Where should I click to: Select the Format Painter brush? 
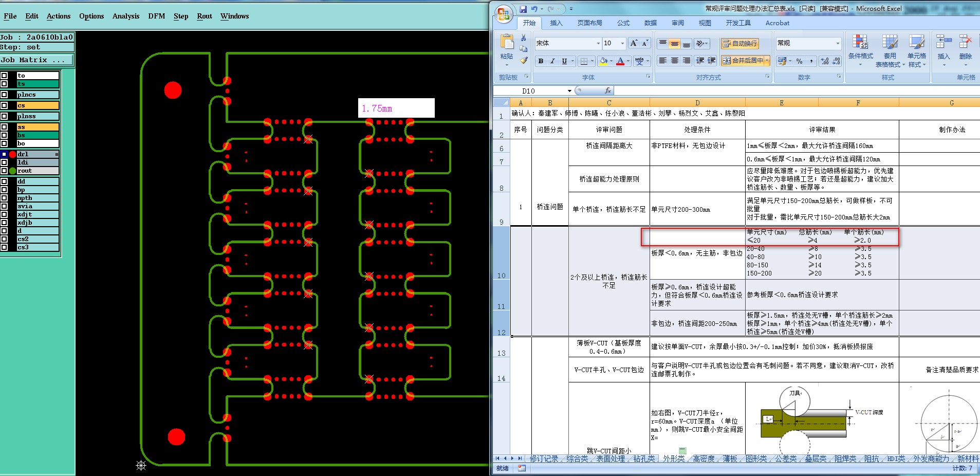click(x=523, y=60)
